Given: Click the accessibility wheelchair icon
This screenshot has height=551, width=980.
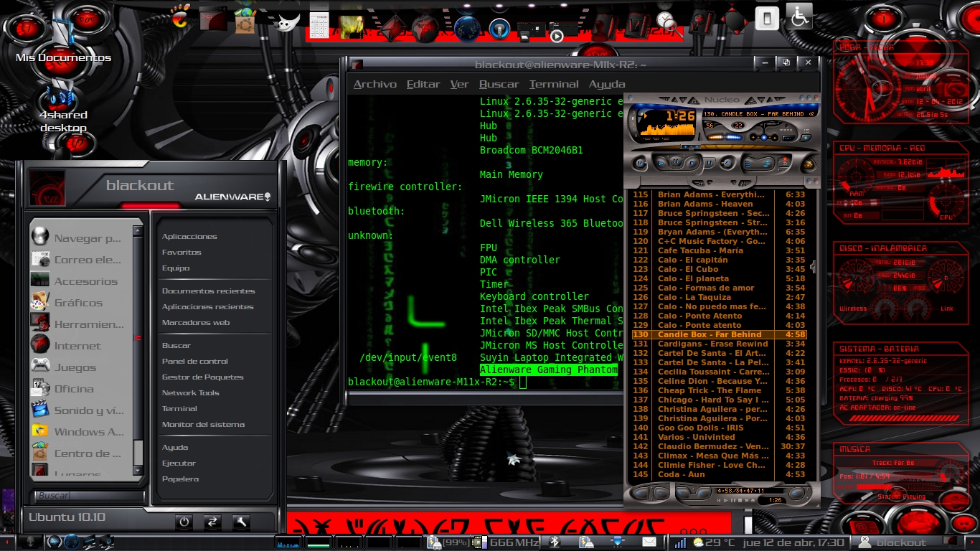Looking at the screenshot, I should (x=798, y=16).
